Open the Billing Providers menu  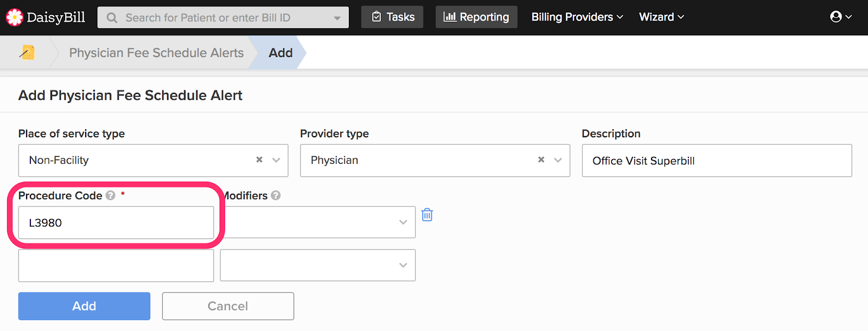[577, 17]
